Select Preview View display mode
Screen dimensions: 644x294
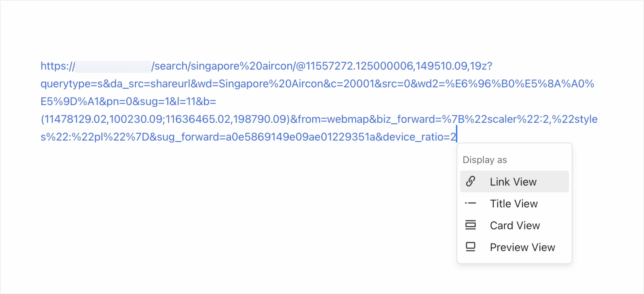(x=522, y=247)
